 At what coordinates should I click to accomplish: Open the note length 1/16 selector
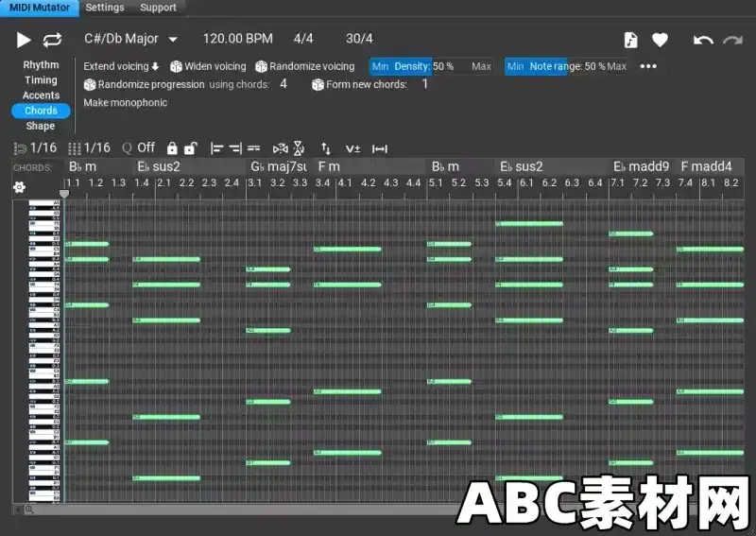35,147
